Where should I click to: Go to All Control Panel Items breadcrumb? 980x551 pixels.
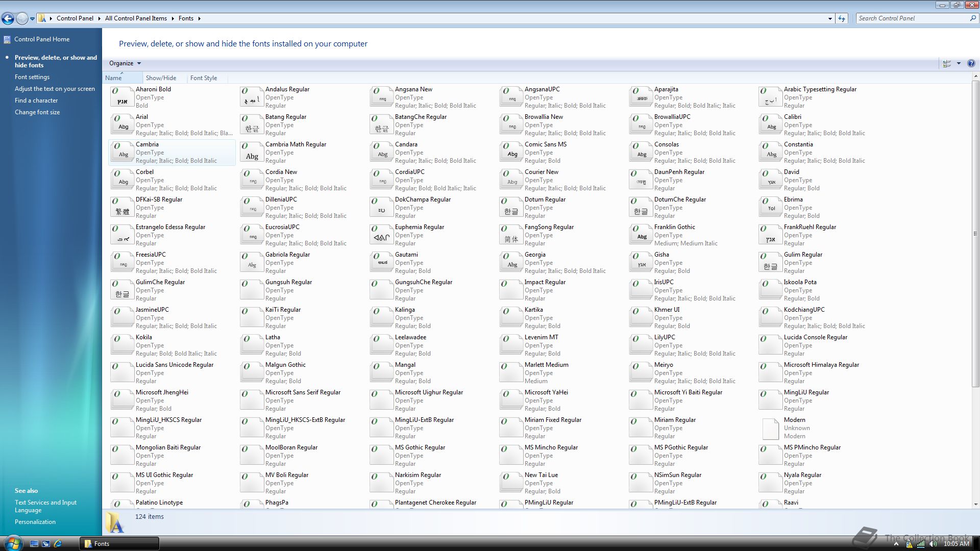pyautogui.click(x=136, y=18)
